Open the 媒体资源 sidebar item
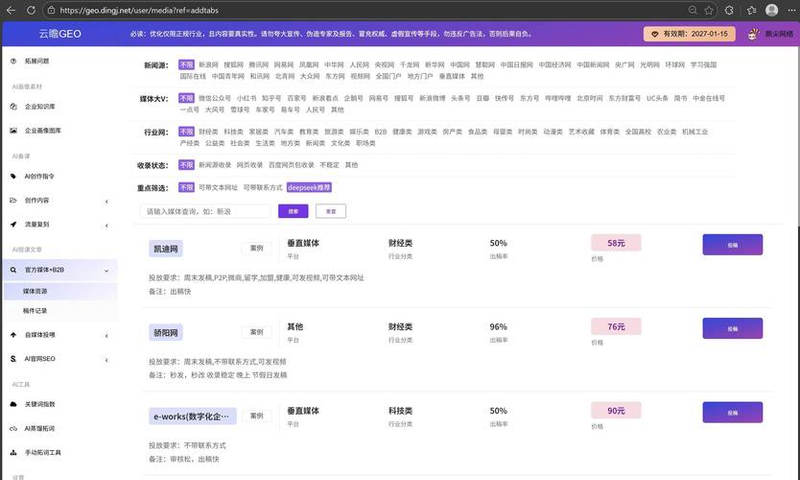 [x=35, y=291]
